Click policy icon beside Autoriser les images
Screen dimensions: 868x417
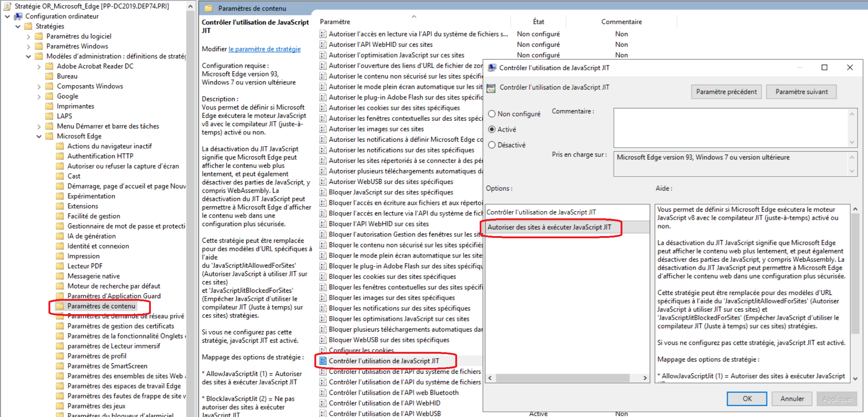coord(323,129)
